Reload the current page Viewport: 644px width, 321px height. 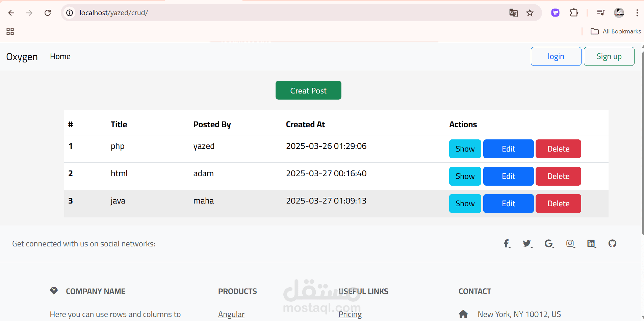point(48,13)
